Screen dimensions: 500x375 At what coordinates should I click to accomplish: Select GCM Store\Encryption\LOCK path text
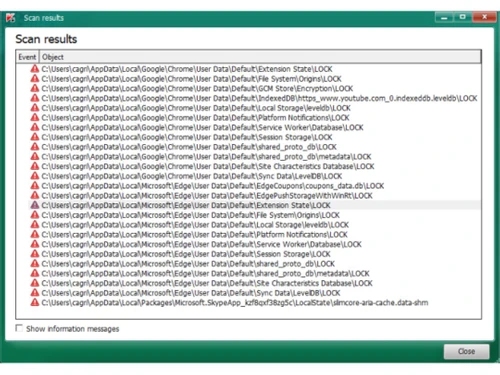[197, 88]
